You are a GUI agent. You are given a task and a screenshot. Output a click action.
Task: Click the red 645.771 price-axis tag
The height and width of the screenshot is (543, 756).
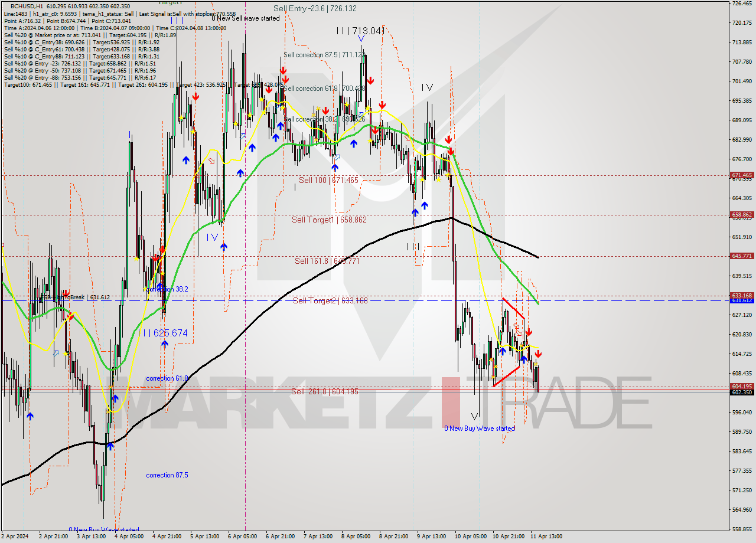742,256
